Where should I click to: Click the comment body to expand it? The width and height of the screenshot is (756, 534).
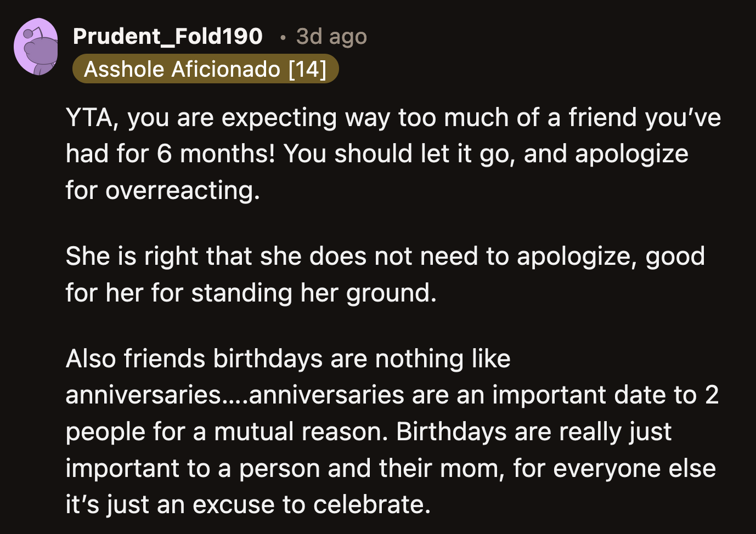[x=329, y=274]
